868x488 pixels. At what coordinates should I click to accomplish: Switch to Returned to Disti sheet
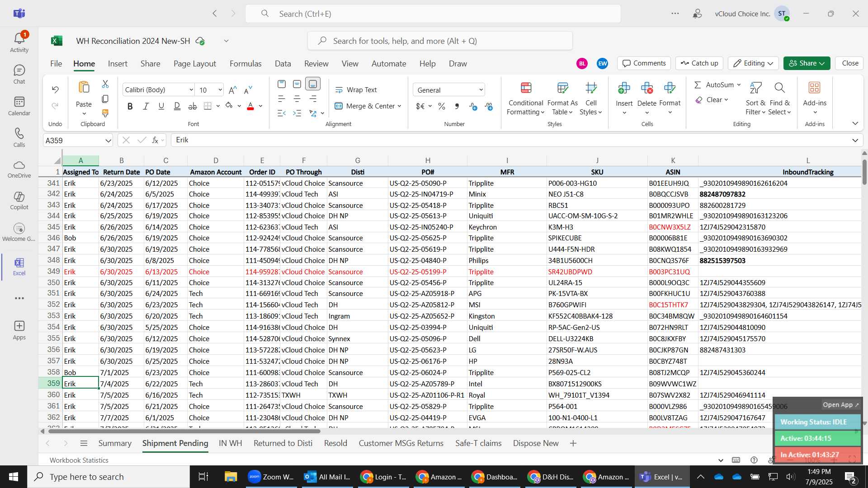click(x=283, y=443)
